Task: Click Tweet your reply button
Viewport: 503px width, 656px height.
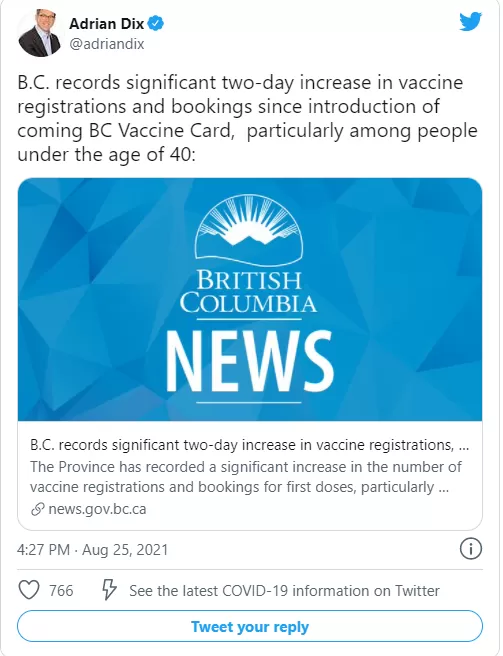Action: coord(250,626)
